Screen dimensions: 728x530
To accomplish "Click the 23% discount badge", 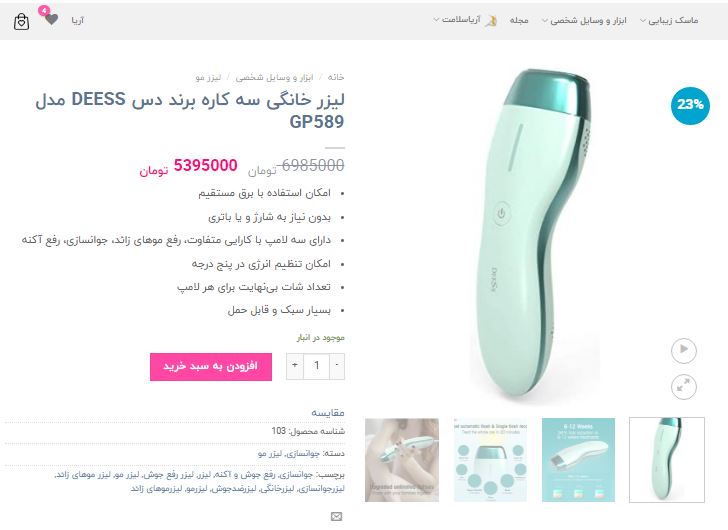I will (690, 105).
